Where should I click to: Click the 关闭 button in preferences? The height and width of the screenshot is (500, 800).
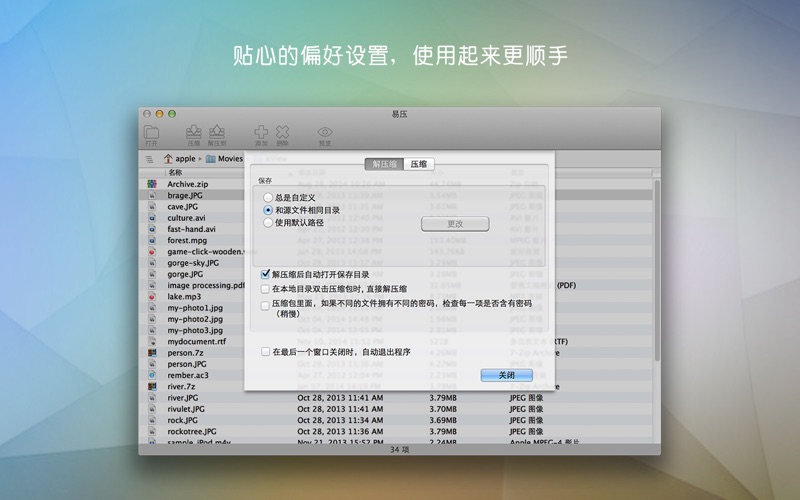(506, 375)
